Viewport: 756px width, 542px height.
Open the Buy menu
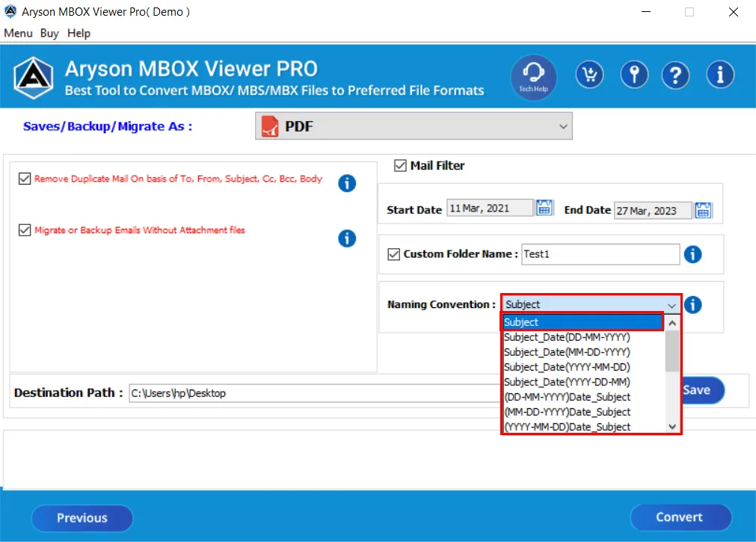(x=49, y=34)
